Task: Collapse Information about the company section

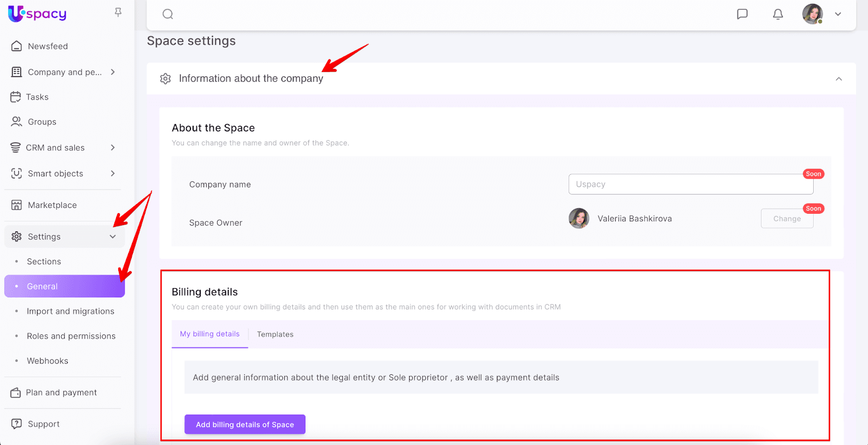Action: [x=838, y=79]
